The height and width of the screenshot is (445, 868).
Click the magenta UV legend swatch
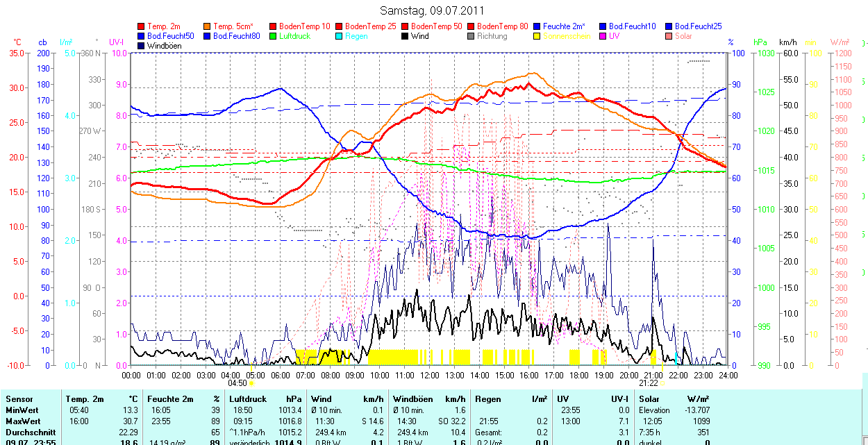[x=603, y=36]
